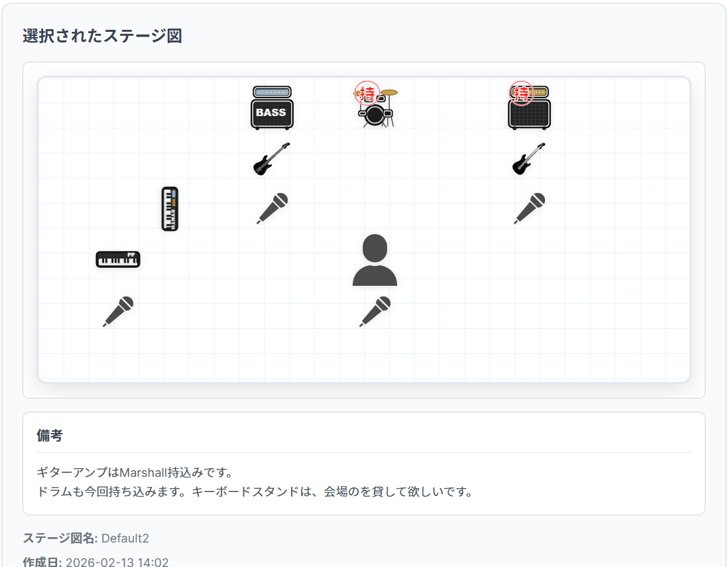Select the microphone under the bass guitar

point(273,208)
